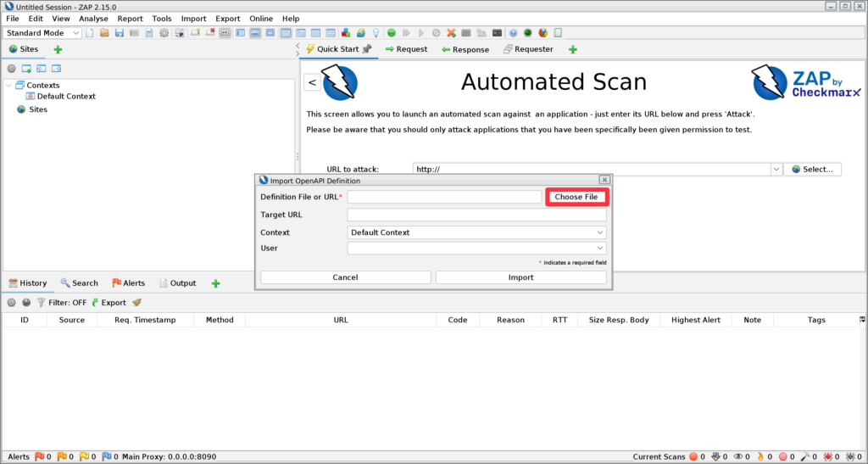This screenshot has height=464, width=868.
Task: Switch to the Alerts tab
Action: coord(129,283)
